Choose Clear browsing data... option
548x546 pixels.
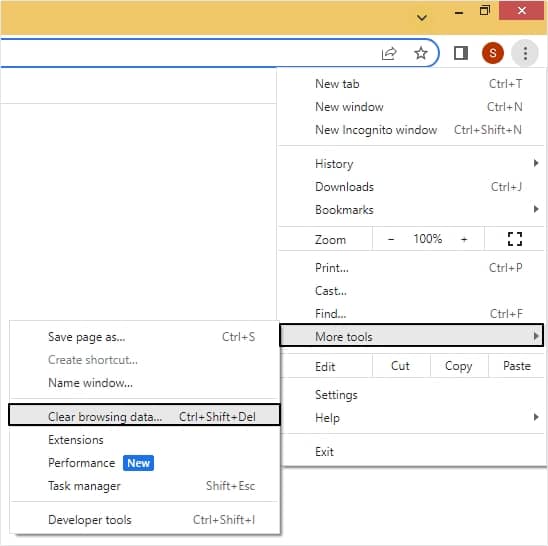(145, 415)
